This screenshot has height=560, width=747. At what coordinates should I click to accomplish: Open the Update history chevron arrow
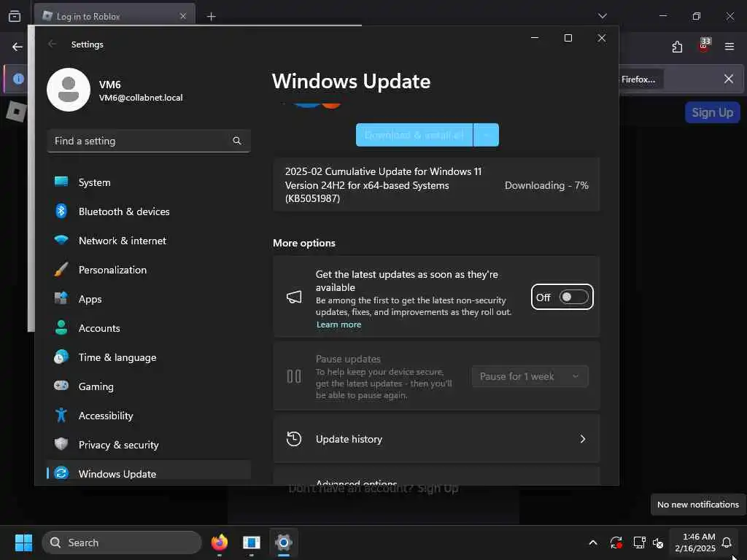tap(582, 439)
